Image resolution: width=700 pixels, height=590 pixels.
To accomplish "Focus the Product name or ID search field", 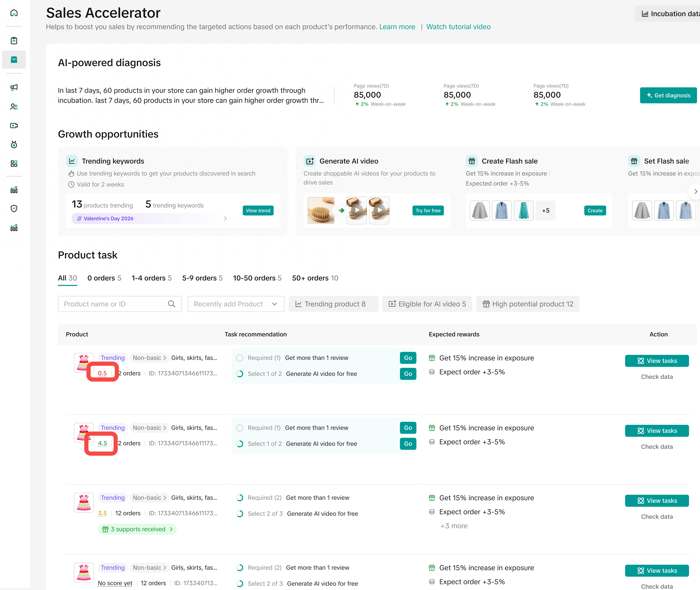I will (x=120, y=304).
